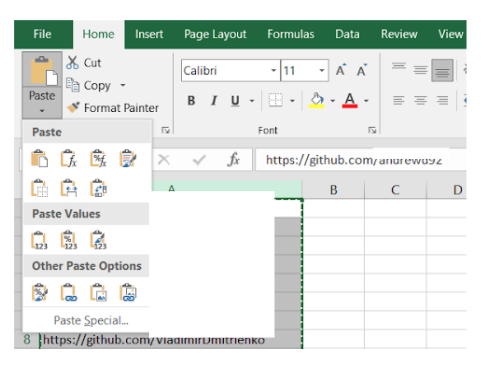The width and height of the screenshot is (489, 365).
Task: Click the Copy command
Action: click(89, 85)
